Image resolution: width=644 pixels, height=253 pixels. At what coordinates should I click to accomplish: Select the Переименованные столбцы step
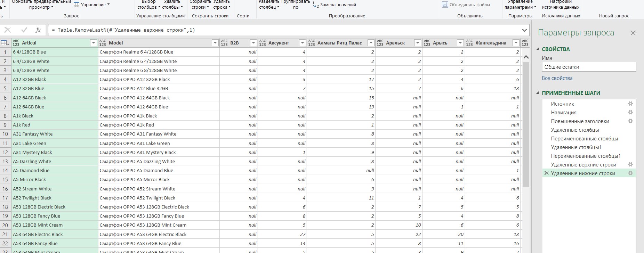coord(584,138)
